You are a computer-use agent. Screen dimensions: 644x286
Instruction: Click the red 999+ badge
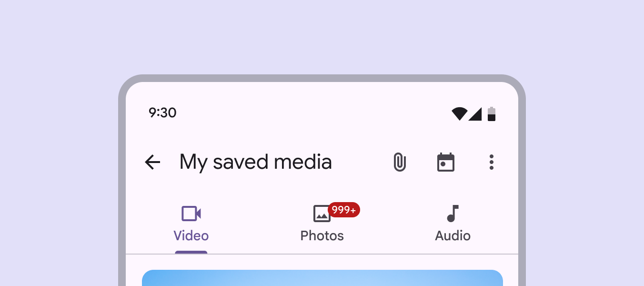click(344, 210)
